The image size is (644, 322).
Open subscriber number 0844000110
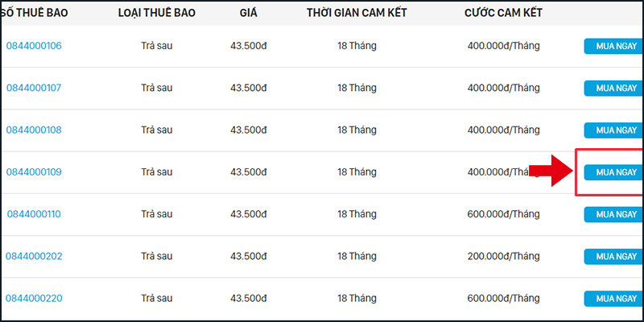click(34, 214)
